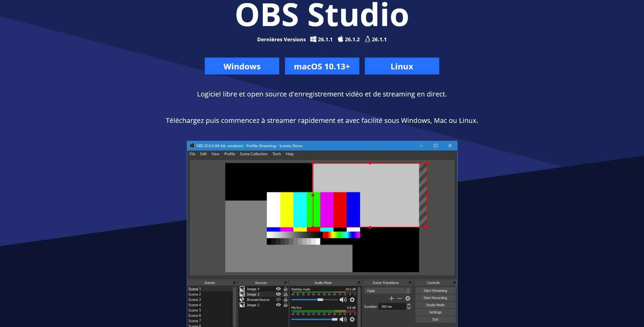The image size is (644, 327).
Task: Undock the Audio Mixer panel
Action: (x=359, y=283)
